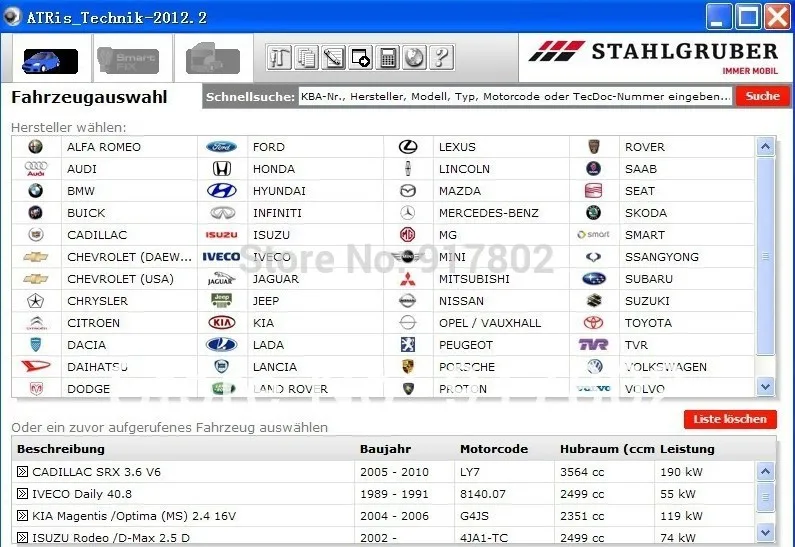
Task: Open the blue car vehicle tab
Action: (x=50, y=61)
